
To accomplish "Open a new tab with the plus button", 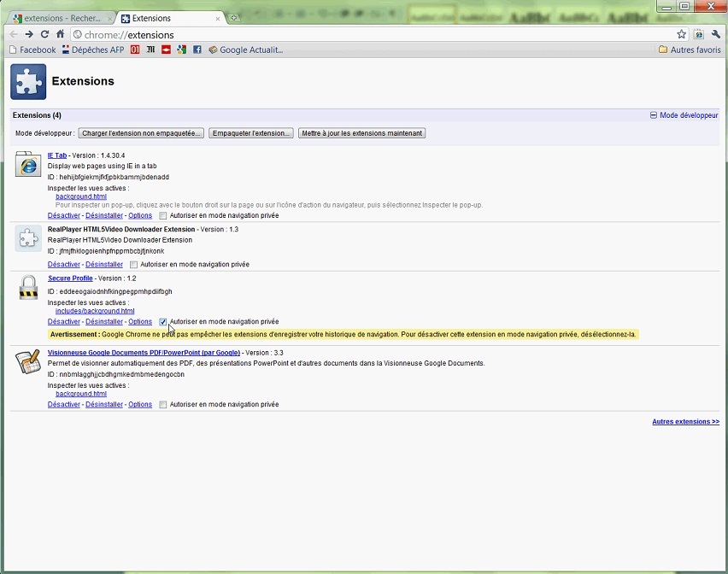I will (233, 18).
